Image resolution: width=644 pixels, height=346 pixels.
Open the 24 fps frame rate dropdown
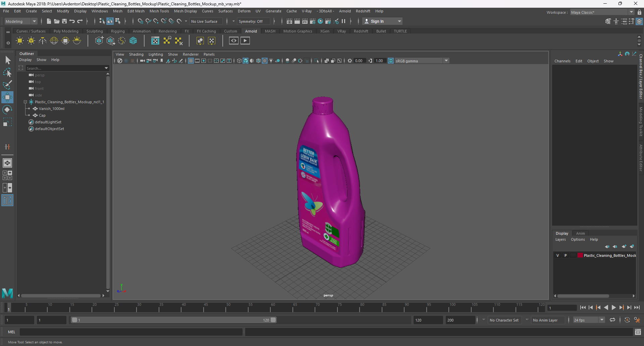[x=589, y=320]
